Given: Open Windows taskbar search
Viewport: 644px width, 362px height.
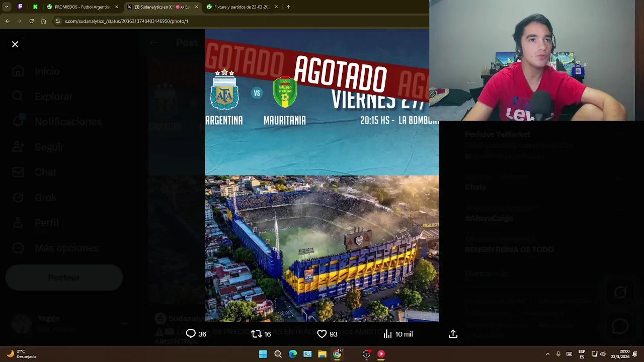Looking at the screenshot, I should 278,354.
